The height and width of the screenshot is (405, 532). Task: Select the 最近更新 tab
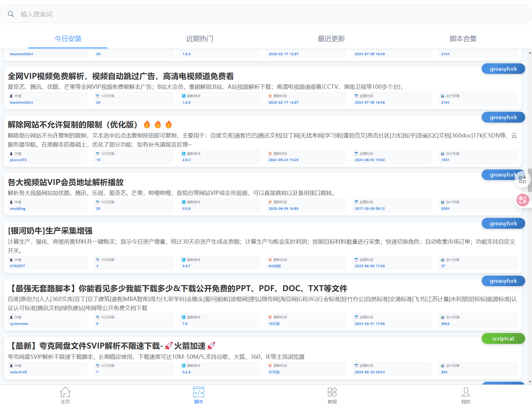tap(331, 38)
